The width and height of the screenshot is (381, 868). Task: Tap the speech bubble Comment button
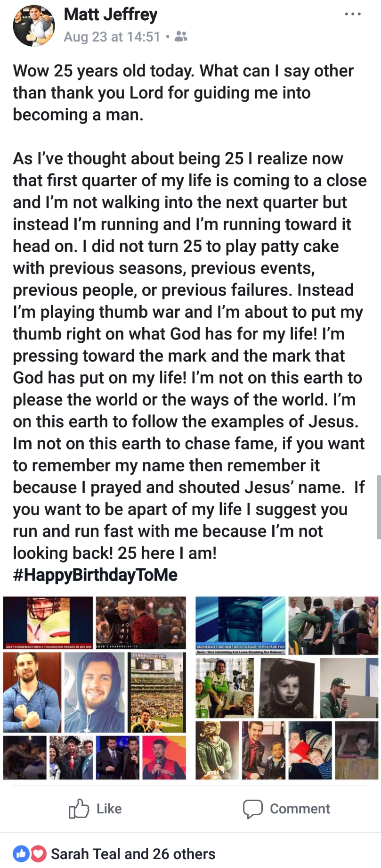[x=286, y=809]
